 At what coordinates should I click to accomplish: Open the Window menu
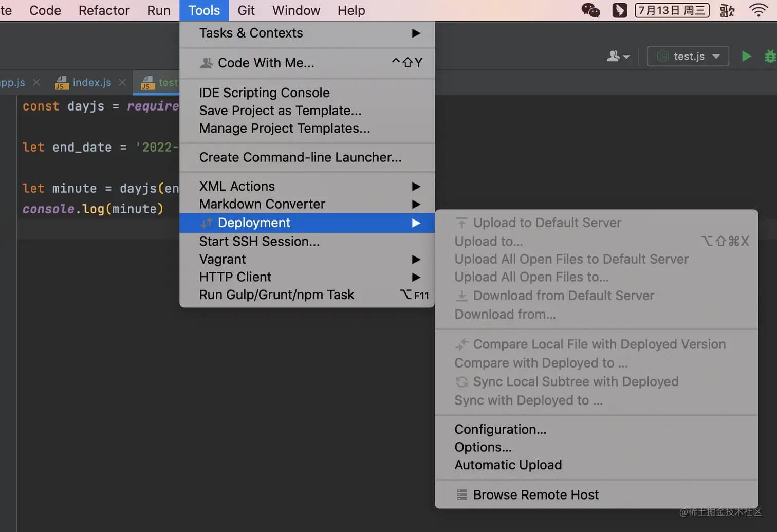pos(296,10)
